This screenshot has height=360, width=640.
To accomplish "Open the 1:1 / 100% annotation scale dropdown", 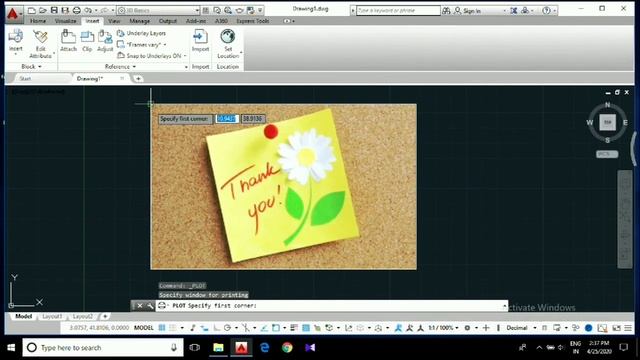I will (x=443, y=328).
